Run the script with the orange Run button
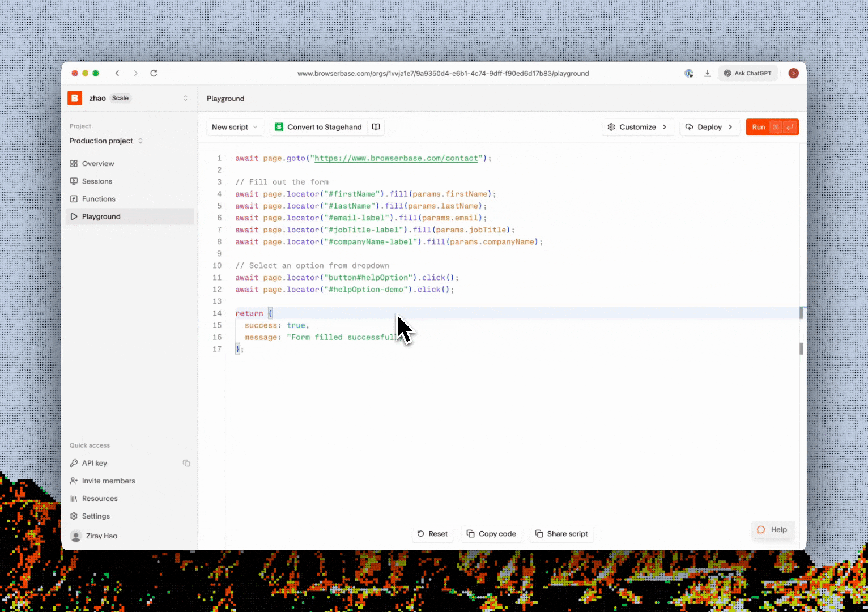The height and width of the screenshot is (612, 868). tap(772, 127)
